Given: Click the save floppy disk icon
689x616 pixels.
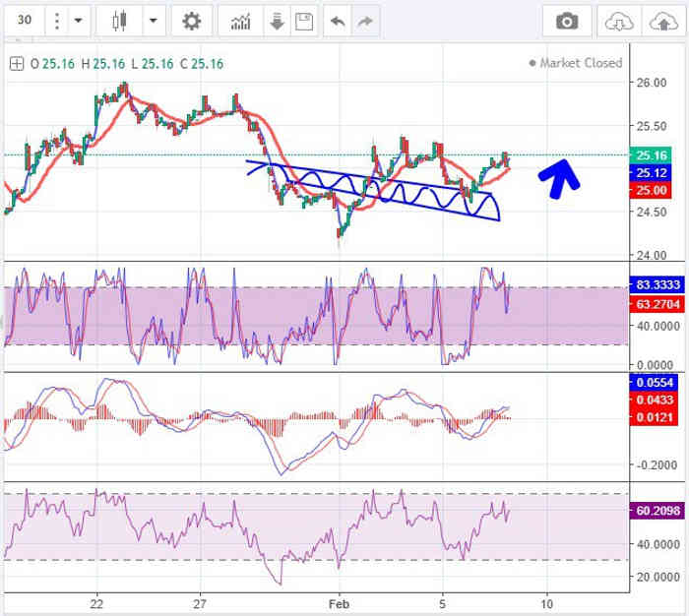Looking at the screenshot, I should [x=303, y=21].
